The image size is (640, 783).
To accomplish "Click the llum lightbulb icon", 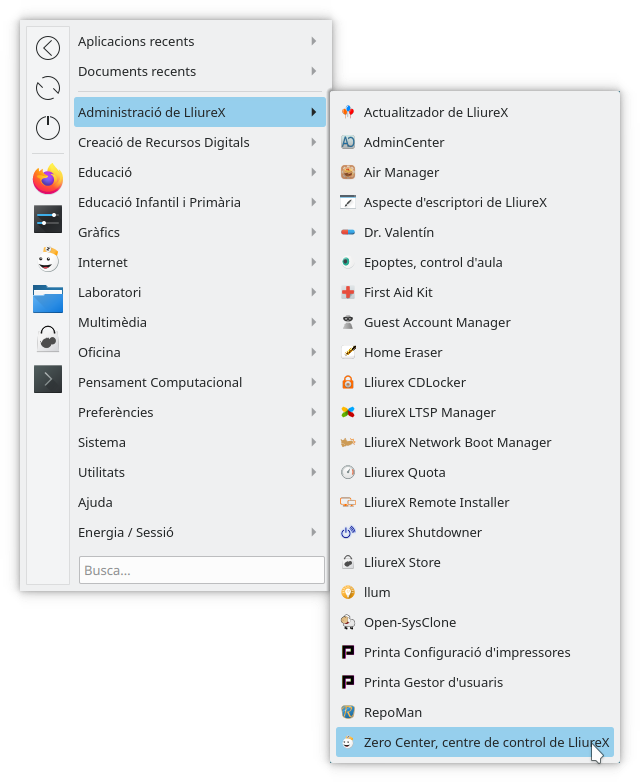I will click(x=348, y=593).
